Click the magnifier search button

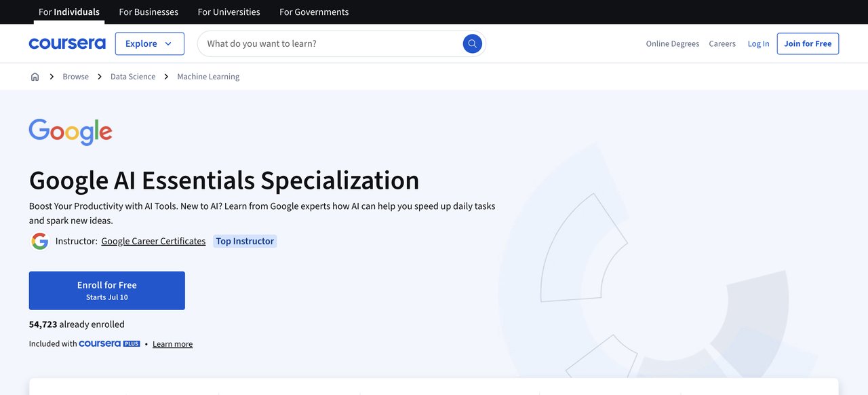tap(473, 43)
